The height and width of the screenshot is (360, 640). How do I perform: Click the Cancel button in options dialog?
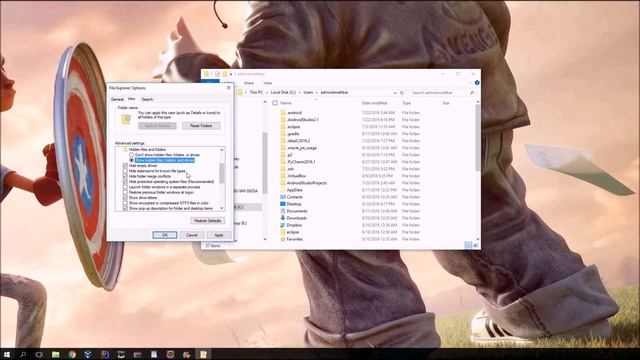click(x=192, y=235)
